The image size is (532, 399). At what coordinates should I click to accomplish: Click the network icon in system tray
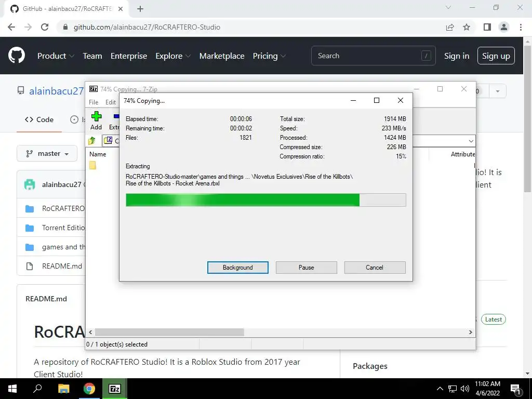[x=453, y=389]
